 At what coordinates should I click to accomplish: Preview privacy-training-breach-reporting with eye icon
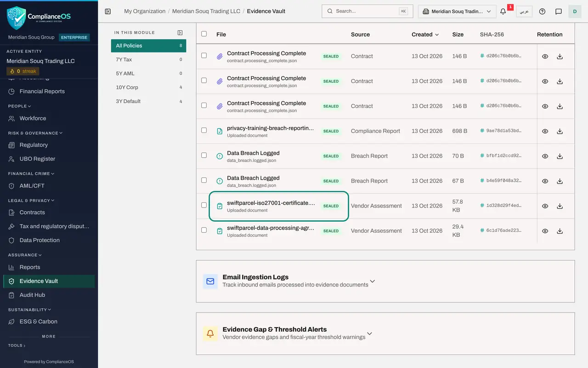pos(545,131)
